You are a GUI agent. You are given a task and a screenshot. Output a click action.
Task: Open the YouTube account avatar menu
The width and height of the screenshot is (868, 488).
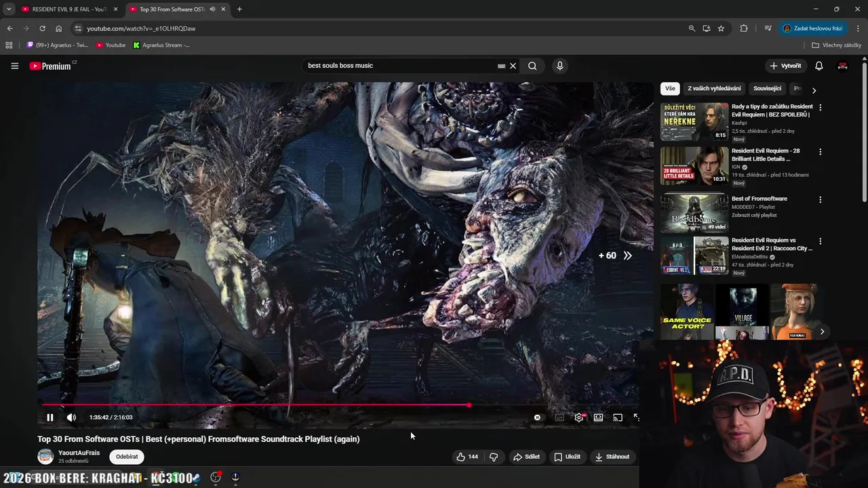tap(842, 66)
